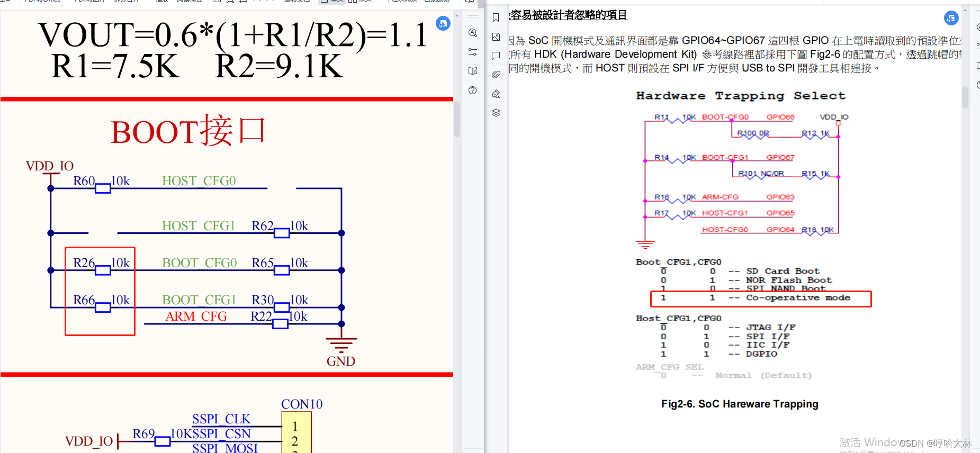Click the SD Card Boot entry
Image resolution: width=980 pixels, height=453 pixels.
coord(783,271)
